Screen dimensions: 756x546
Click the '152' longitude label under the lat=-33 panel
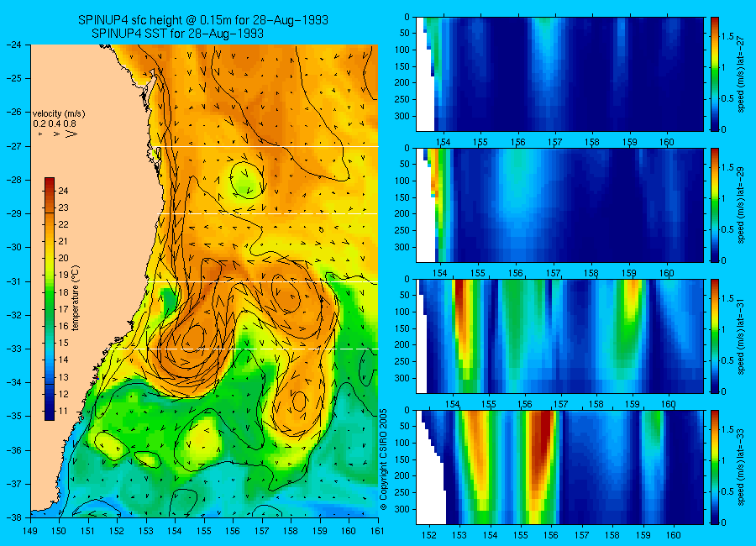coord(428,535)
